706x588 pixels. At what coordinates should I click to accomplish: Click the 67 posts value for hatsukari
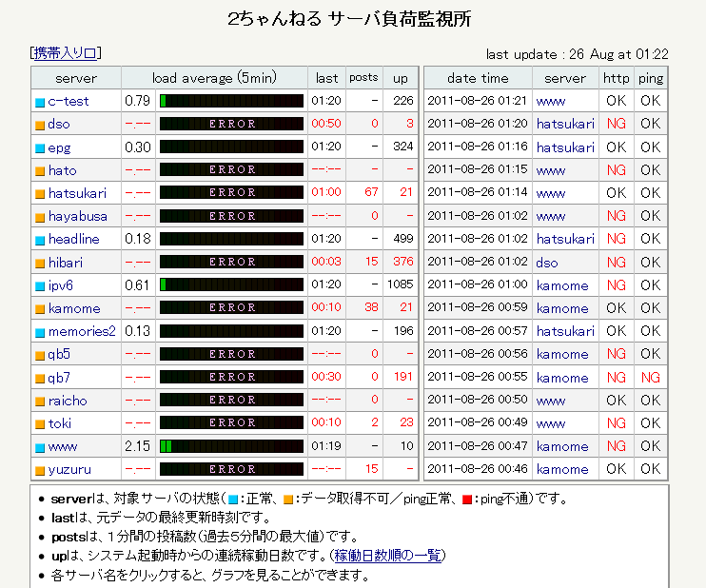pos(371,192)
